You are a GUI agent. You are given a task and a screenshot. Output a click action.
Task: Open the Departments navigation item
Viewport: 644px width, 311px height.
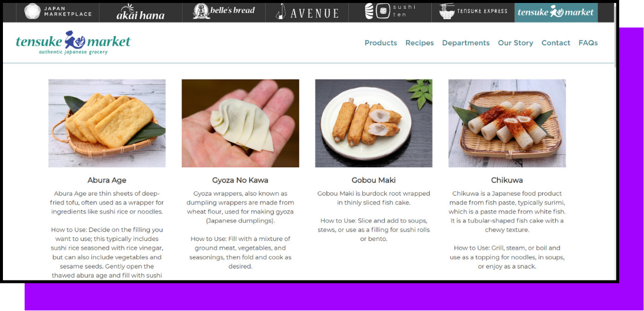[x=465, y=43]
